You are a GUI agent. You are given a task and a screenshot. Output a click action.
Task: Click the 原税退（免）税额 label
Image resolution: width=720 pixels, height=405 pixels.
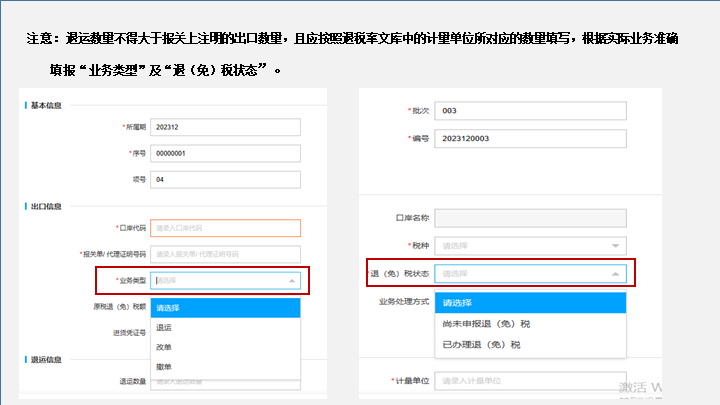click(x=119, y=307)
